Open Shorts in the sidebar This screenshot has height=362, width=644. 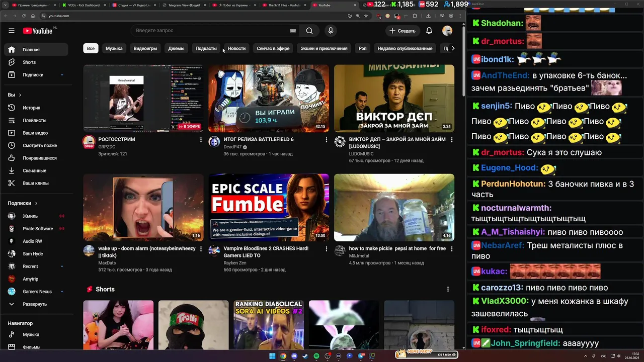[x=36, y=62]
